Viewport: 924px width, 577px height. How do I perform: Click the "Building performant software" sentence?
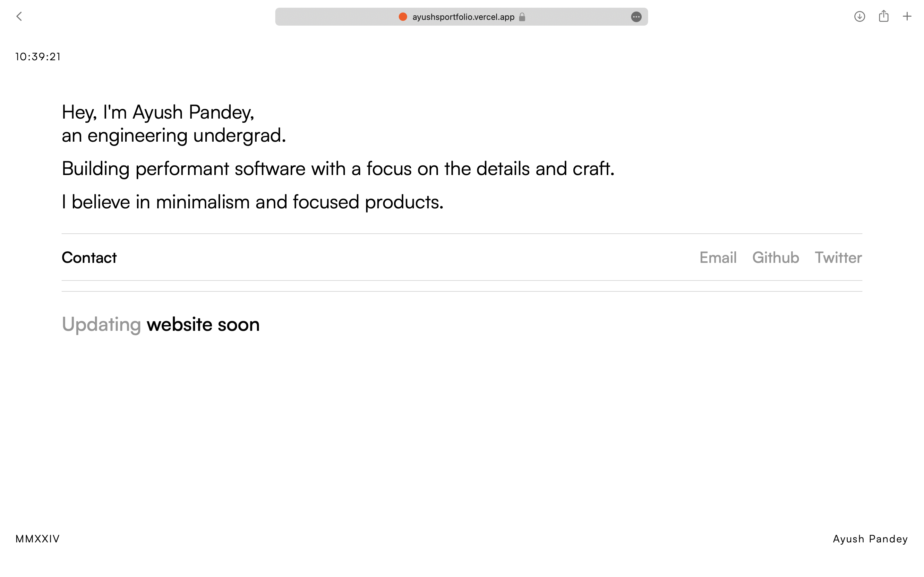click(x=338, y=169)
